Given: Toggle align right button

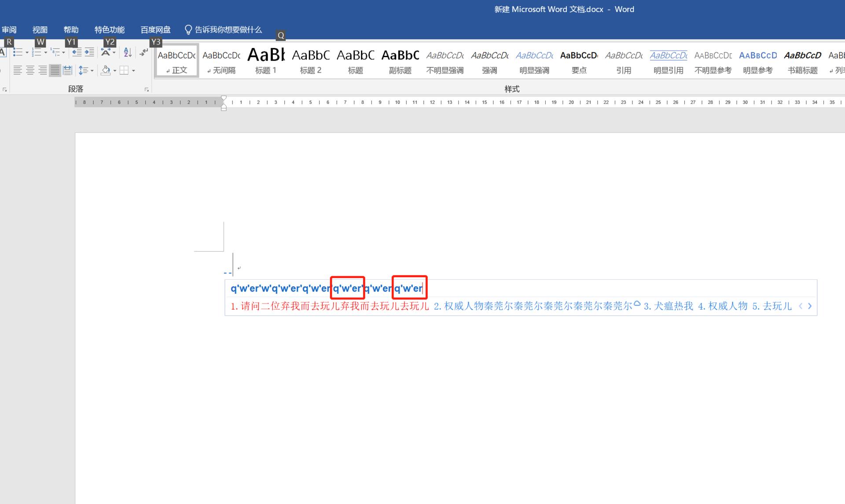Looking at the screenshot, I should [x=43, y=70].
